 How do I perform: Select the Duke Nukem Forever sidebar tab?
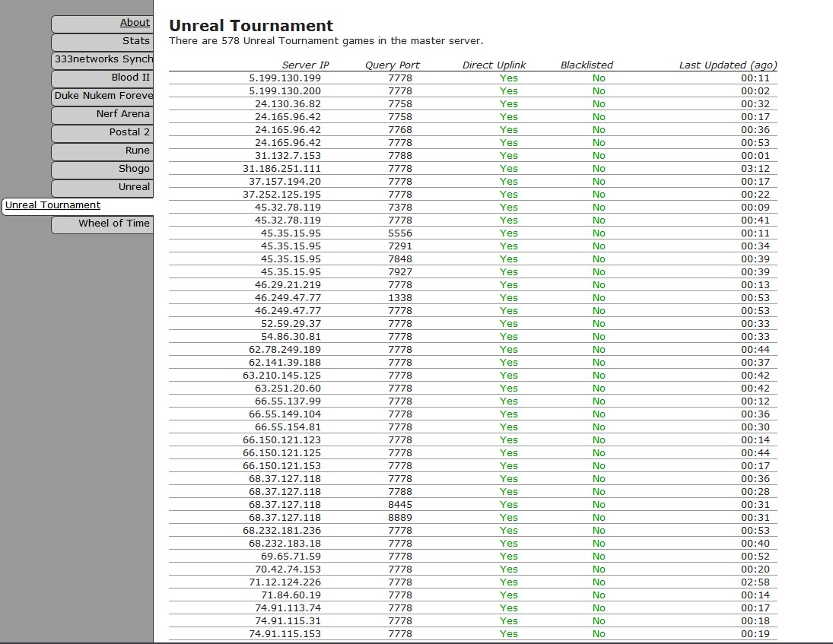pyautogui.click(x=103, y=96)
